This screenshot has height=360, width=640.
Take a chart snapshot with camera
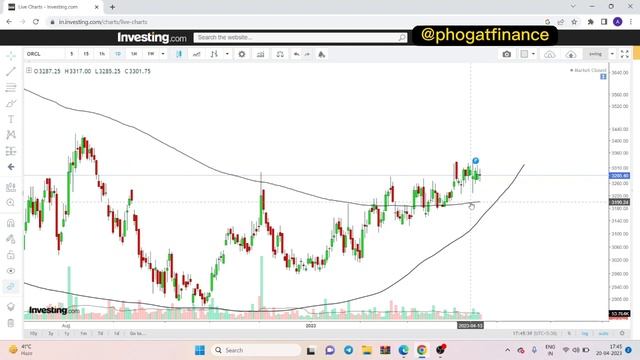[507, 54]
